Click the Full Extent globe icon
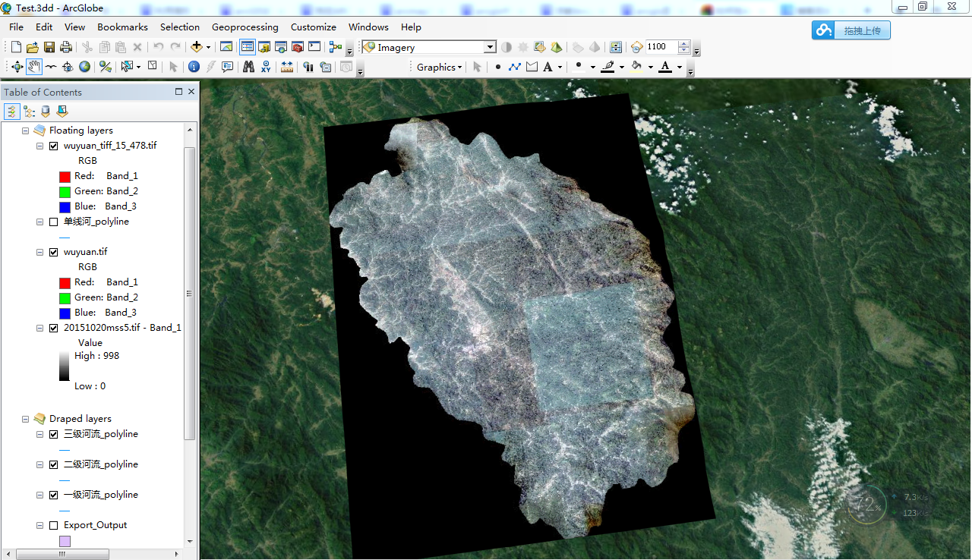This screenshot has height=560, width=972. [x=84, y=67]
